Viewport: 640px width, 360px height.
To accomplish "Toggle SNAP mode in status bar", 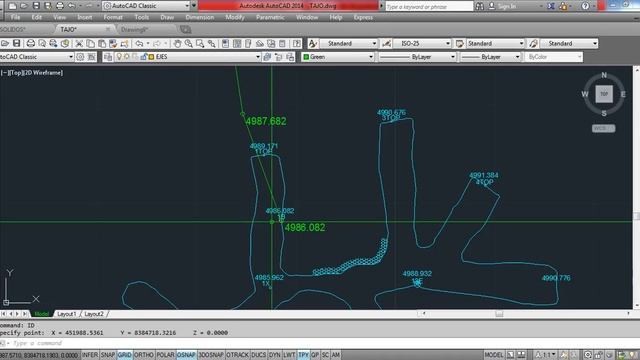I will pyautogui.click(x=108, y=355).
